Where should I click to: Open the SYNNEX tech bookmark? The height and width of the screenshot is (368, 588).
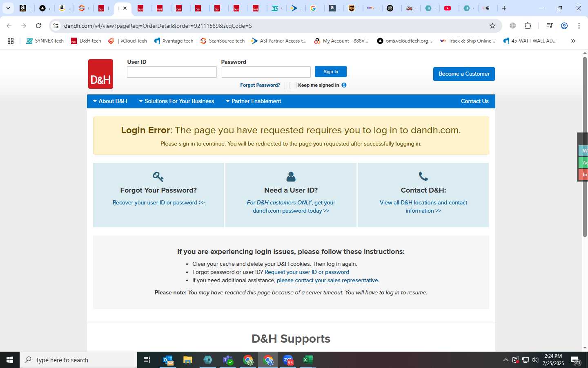[x=45, y=41]
